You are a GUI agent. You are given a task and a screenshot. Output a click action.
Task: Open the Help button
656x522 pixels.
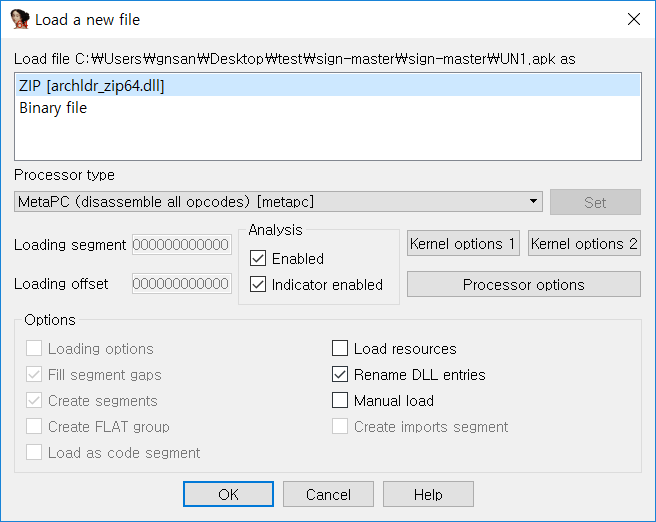tap(428, 494)
